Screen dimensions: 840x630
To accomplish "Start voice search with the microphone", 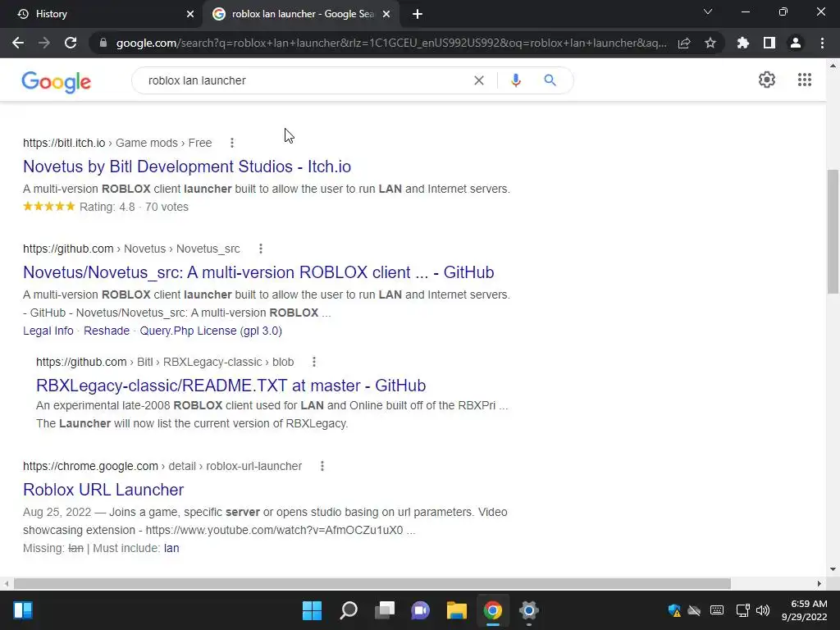I will [516, 80].
